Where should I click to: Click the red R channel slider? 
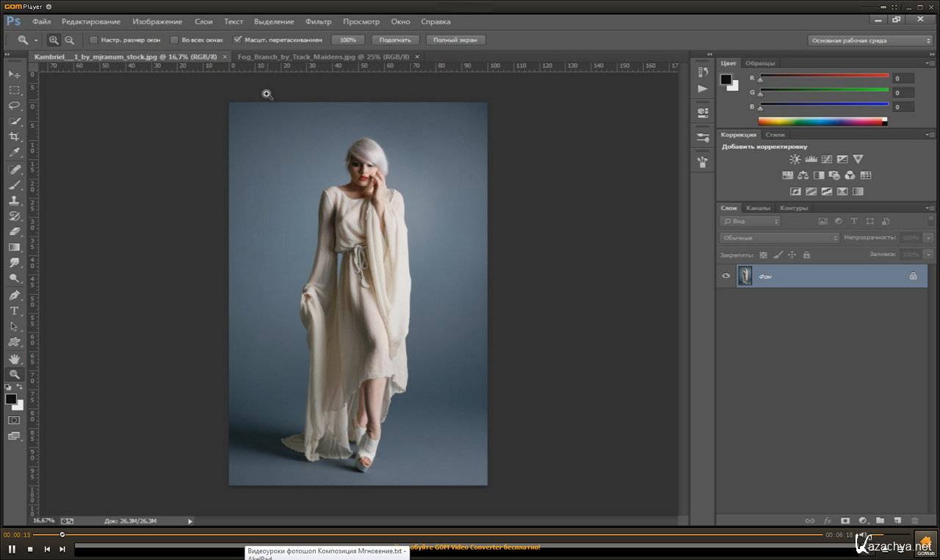[824, 76]
